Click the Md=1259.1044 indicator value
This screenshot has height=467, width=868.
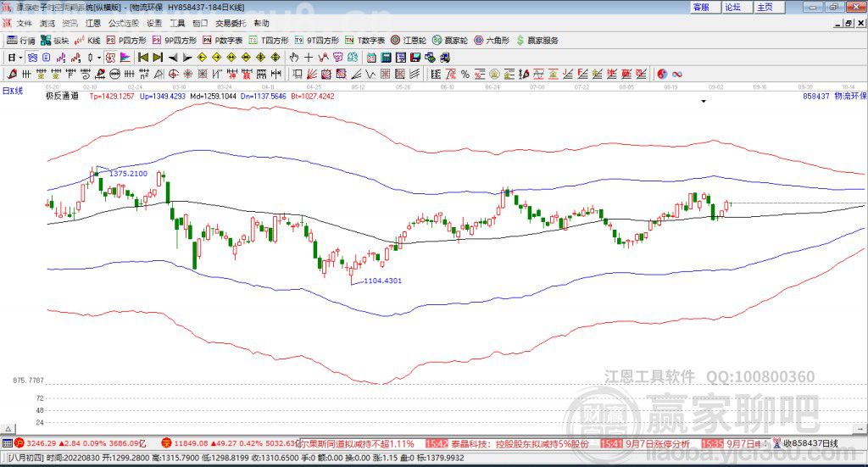click(x=213, y=96)
